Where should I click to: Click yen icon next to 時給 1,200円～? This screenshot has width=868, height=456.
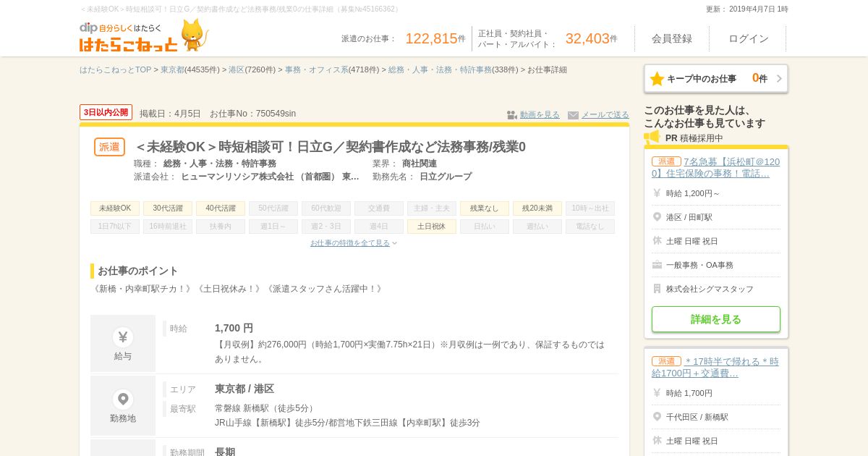tap(657, 193)
